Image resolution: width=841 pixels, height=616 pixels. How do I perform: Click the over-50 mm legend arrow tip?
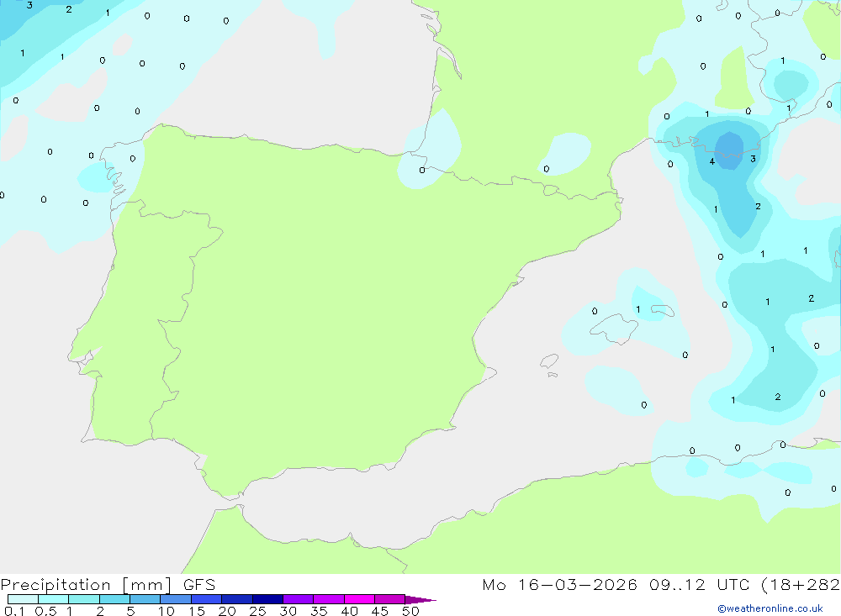click(x=420, y=599)
